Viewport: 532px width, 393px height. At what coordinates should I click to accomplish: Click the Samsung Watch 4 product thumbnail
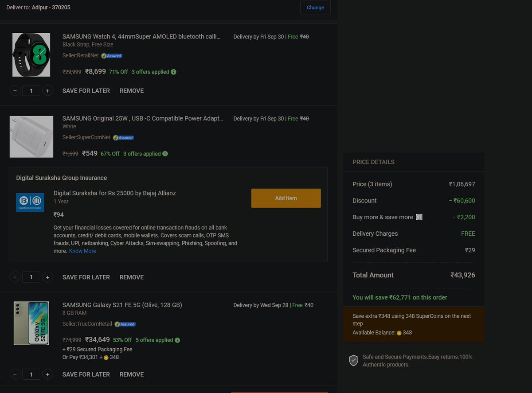point(31,54)
